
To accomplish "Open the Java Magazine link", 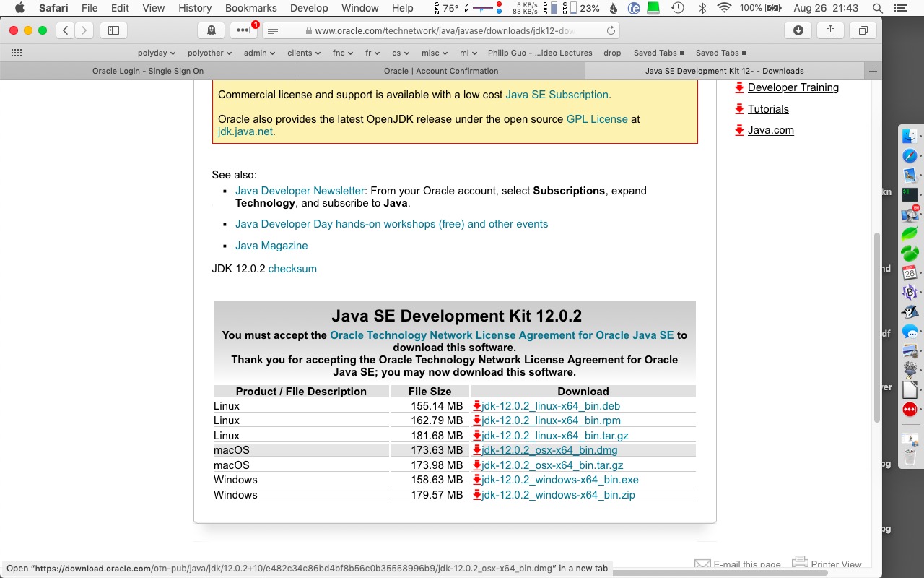I will tap(271, 246).
